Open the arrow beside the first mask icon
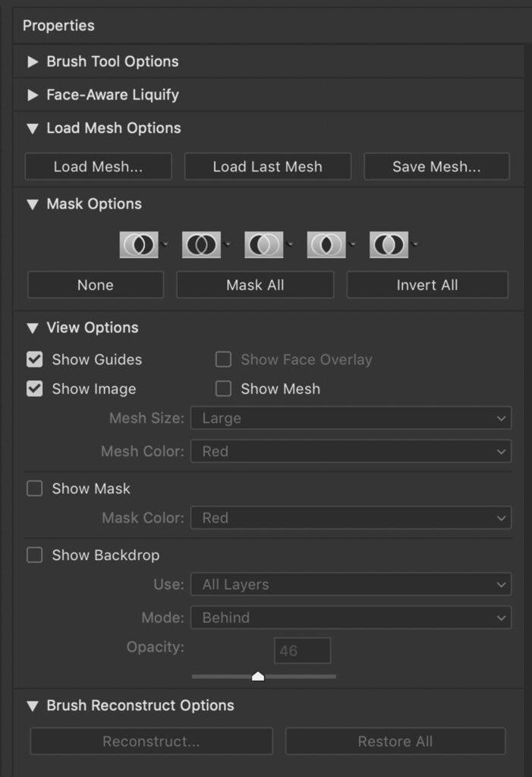 (x=165, y=244)
